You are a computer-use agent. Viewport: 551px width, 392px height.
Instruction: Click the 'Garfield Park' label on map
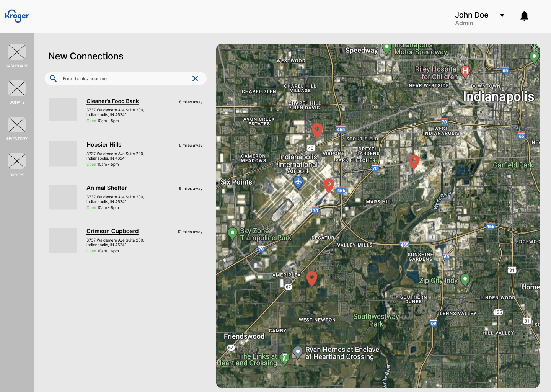pos(513,165)
